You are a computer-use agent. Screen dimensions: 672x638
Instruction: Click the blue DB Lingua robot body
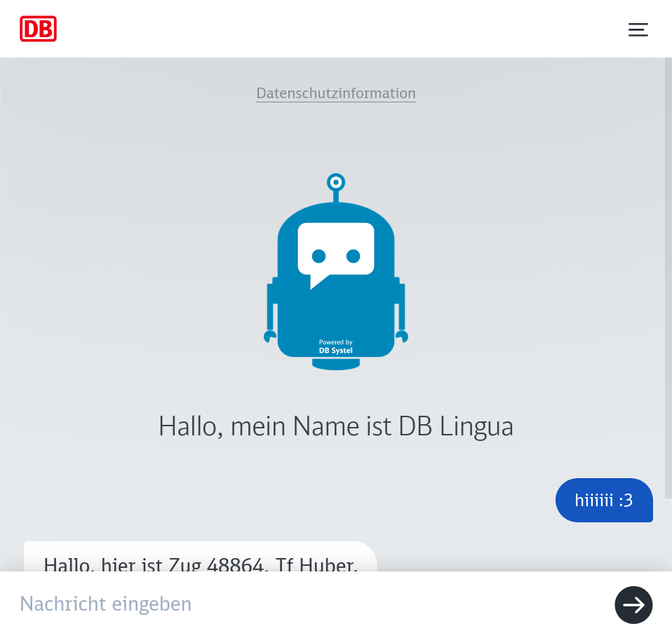(336, 315)
